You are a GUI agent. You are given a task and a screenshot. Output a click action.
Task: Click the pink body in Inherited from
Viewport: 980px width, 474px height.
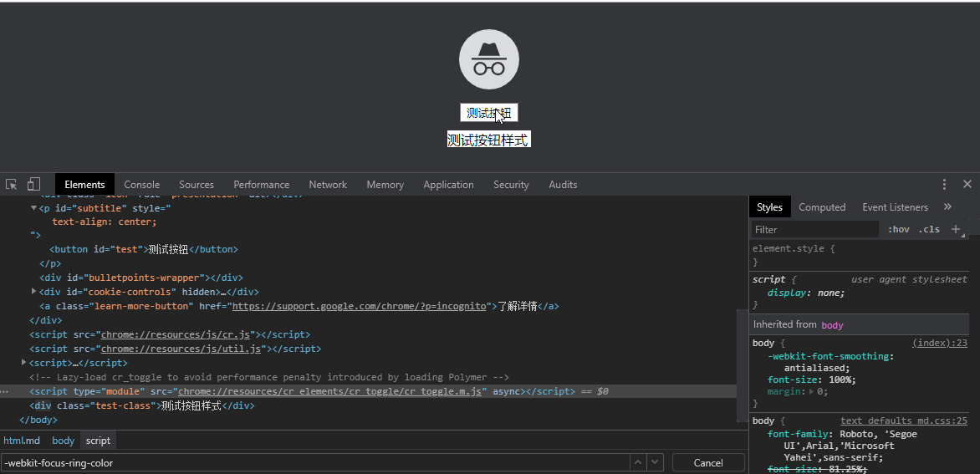tap(832, 324)
